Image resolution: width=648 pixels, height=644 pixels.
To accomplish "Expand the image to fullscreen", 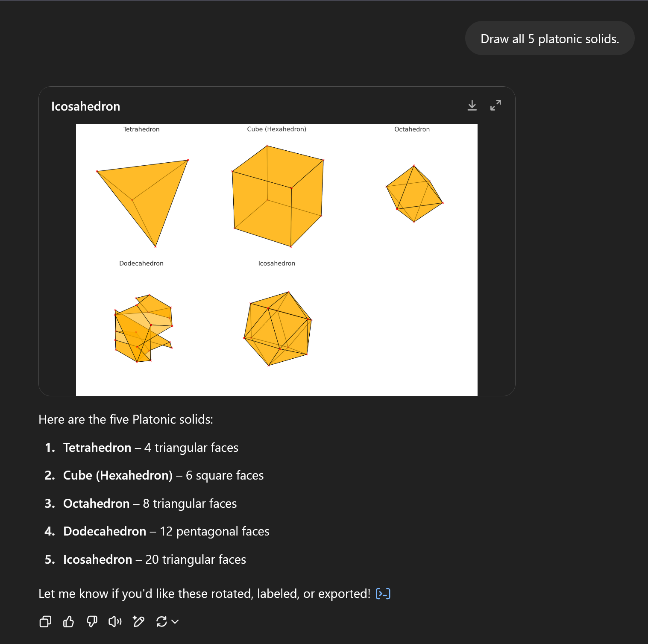I will coord(496,105).
